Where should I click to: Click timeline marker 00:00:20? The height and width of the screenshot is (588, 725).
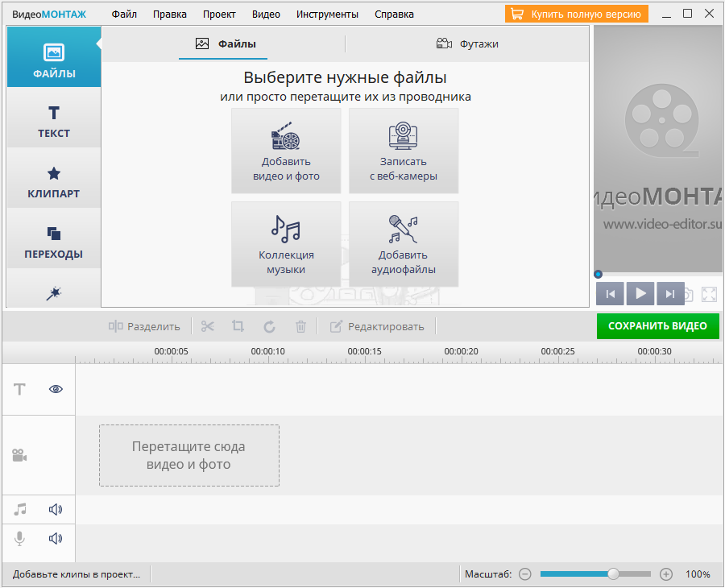[461, 351]
